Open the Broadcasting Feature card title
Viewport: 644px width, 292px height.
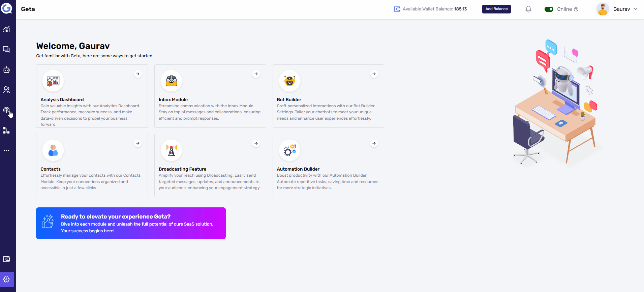click(182, 169)
